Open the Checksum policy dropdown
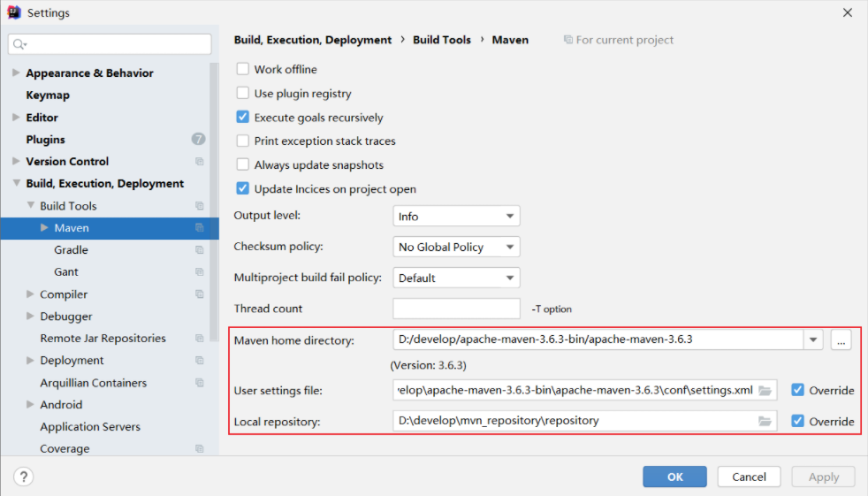The height and width of the screenshot is (496, 868). click(456, 247)
